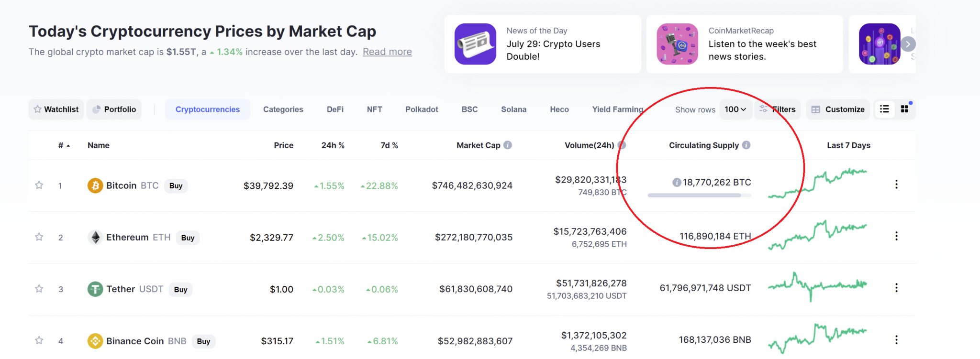
Task: Click the Bitcoin circulating supply progress bar
Action: (x=699, y=196)
